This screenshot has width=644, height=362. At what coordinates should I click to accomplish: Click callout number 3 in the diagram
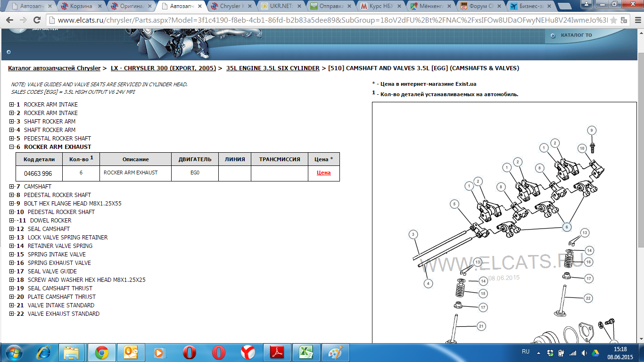[x=413, y=234]
